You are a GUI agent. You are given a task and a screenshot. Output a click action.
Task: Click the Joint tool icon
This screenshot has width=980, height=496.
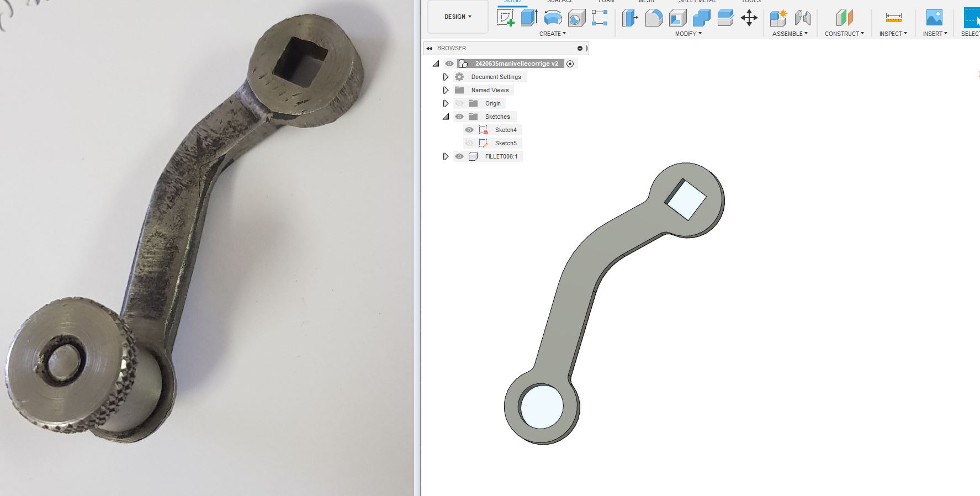coord(802,18)
